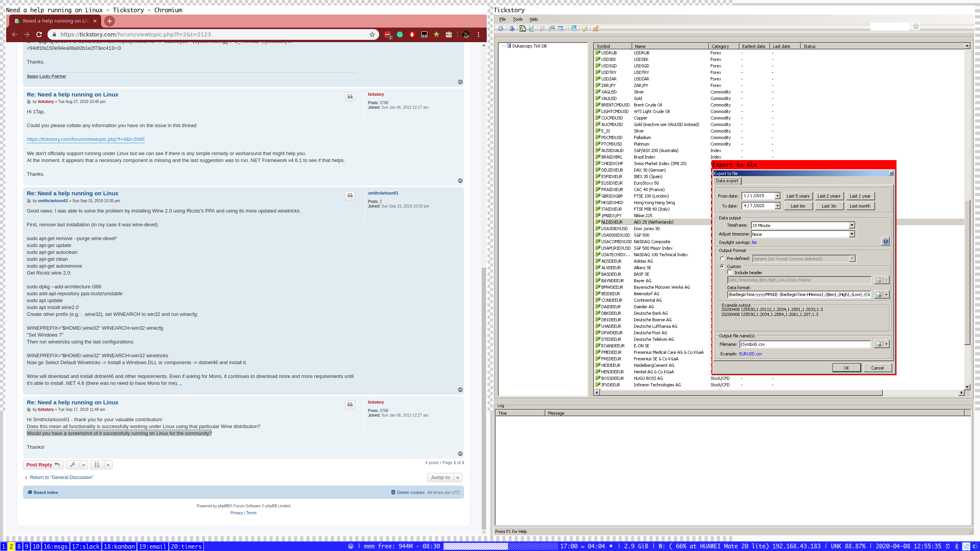The height and width of the screenshot is (551, 980).
Task: Open the dropdown arrow next to Data format
Action: point(886,294)
